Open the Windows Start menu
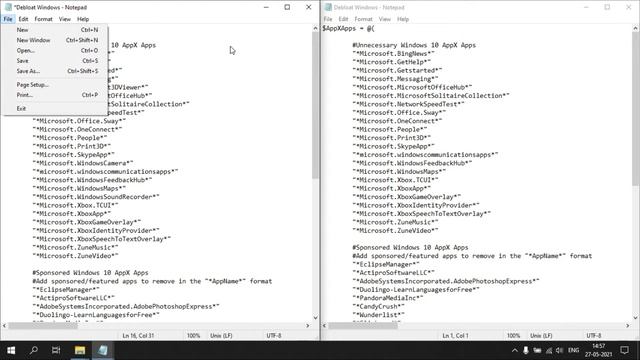This screenshot has width=640, height=360. pyautogui.click(x=11, y=350)
